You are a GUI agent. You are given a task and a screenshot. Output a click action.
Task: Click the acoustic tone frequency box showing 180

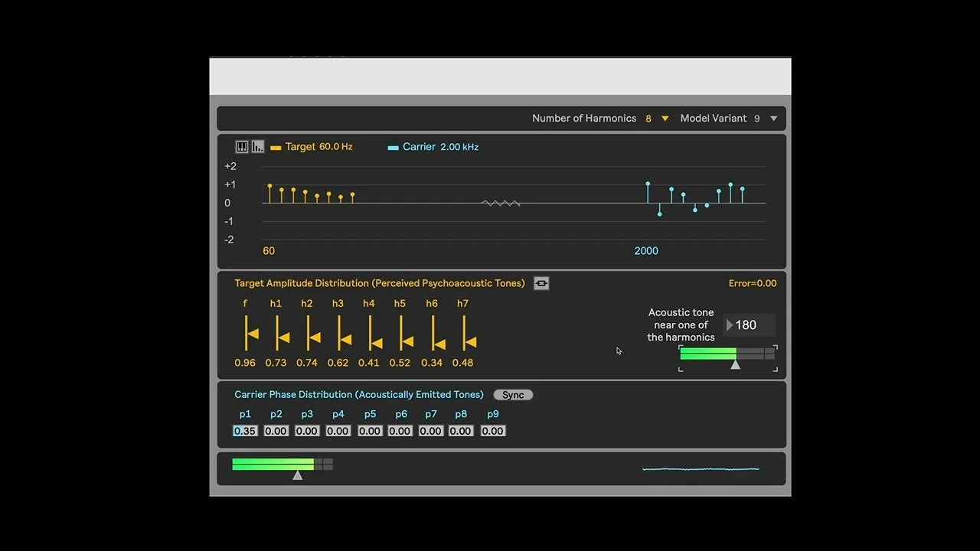click(x=749, y=325)
